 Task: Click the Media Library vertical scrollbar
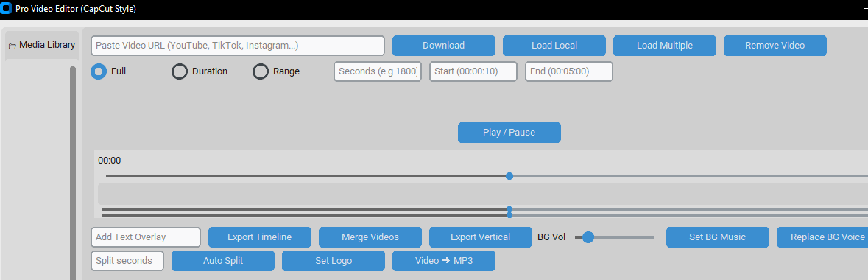coord(72,173)
